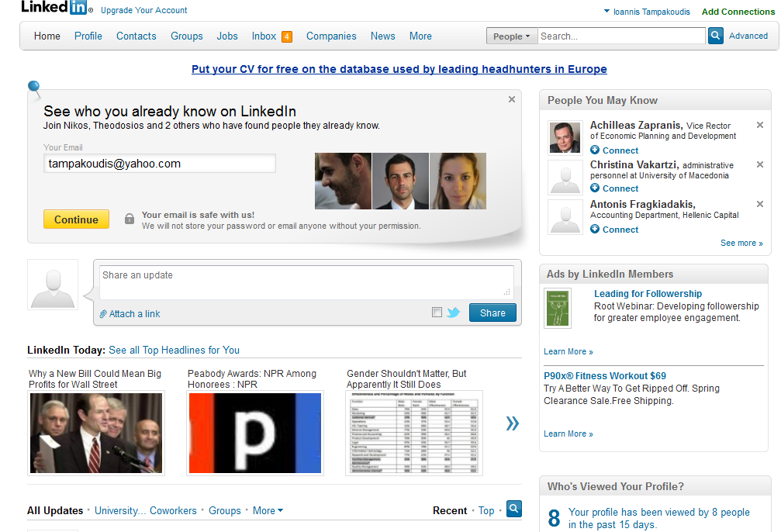Viewport: 781px width, 532px height.
Task: Open the News menu
Action: (x=382, y=36)
